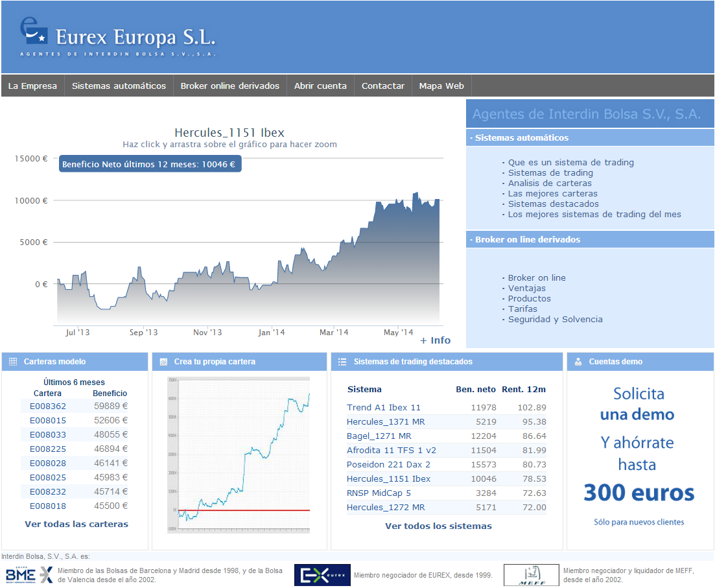
Task: Open Que es un sistema de trading
Action: [571, 162]
